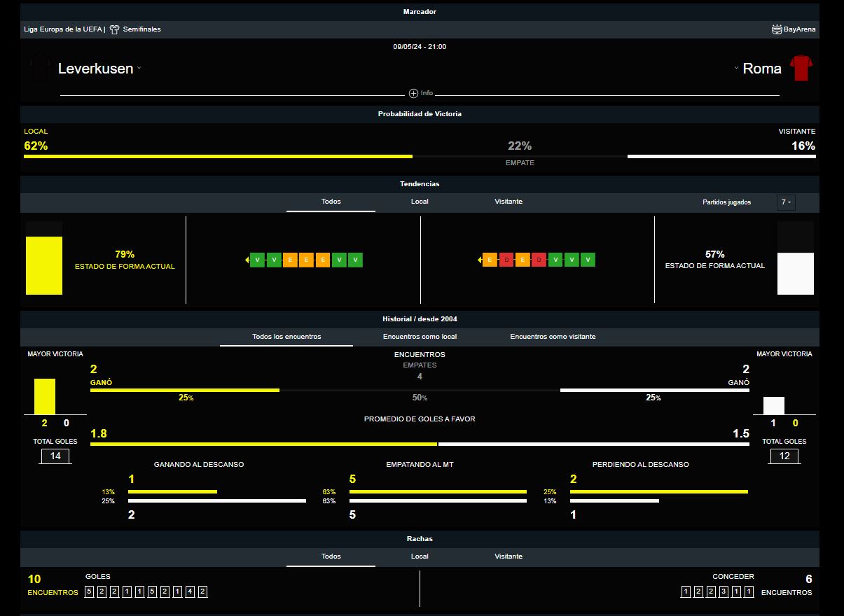The image size is (844, 616).
Task: Select Visitante tab under Tendencias
Action: [509, 202]
